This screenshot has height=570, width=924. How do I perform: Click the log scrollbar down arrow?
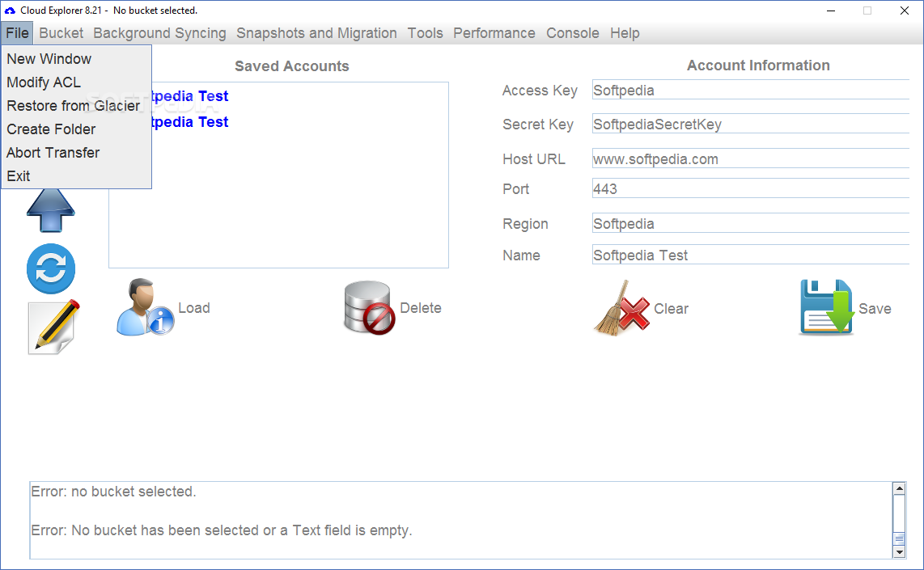pos(899,552)
